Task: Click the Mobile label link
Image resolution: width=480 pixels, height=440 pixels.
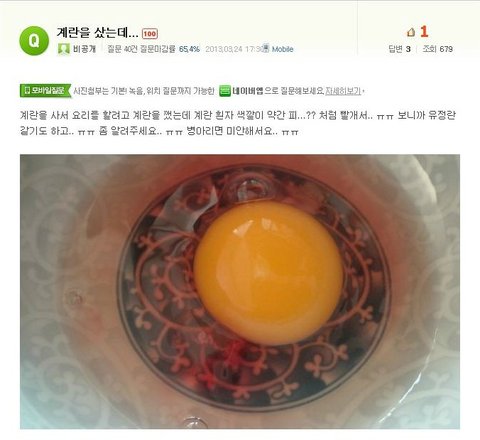Action: (x=282, y=49)
